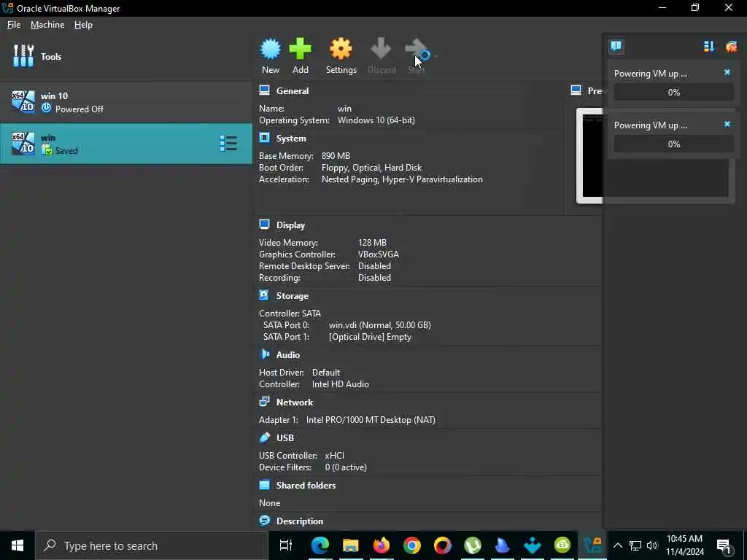Open the Network section header link
The width and height of the screenshot is (747, 560).
click(x=295, y=402)
